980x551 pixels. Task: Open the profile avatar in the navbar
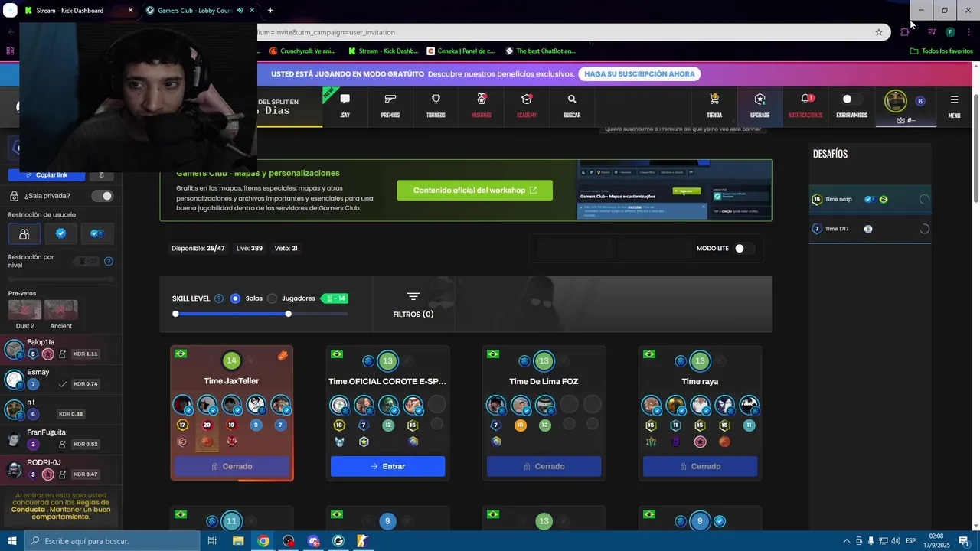[896, 101]
